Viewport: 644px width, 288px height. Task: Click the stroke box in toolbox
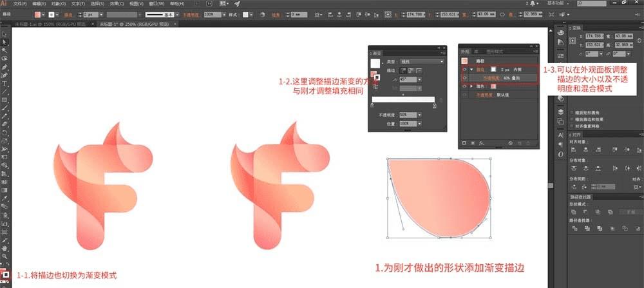[6, 275]
